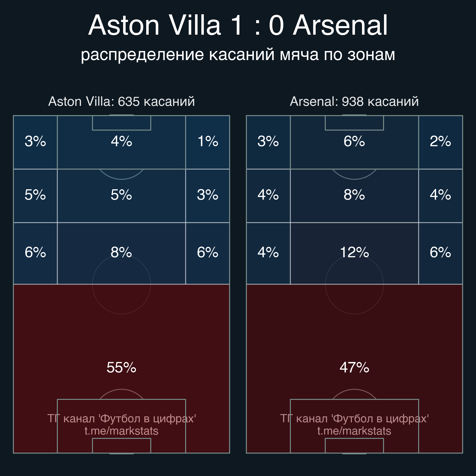The height and width of the screenshot is (476, 476).
Task: Select Aston Villa's 1% top-right zone
Action: (208, 142)
